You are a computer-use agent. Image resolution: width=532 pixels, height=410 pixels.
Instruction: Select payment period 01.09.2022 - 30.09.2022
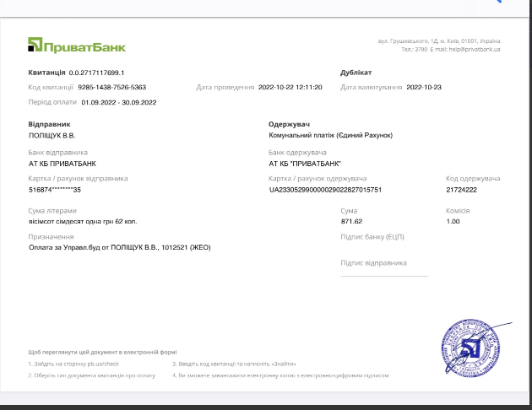click(119, 102)
